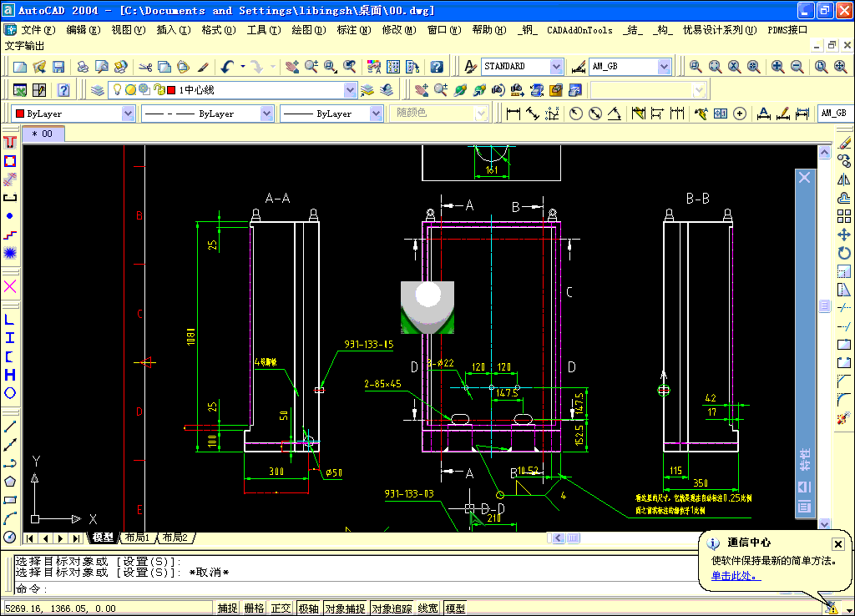Toggle 线宽 lineweight display
Viewport: 855px width, 616px height.
tap(428, 608)
